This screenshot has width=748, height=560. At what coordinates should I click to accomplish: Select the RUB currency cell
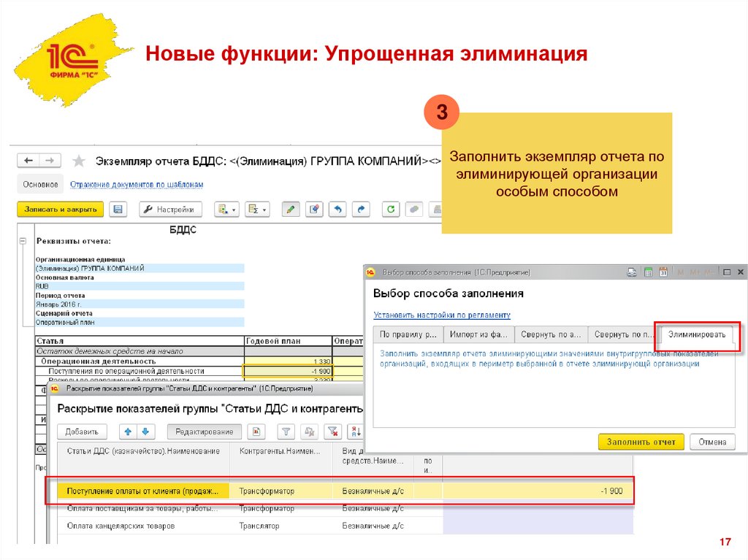[140, 286]
